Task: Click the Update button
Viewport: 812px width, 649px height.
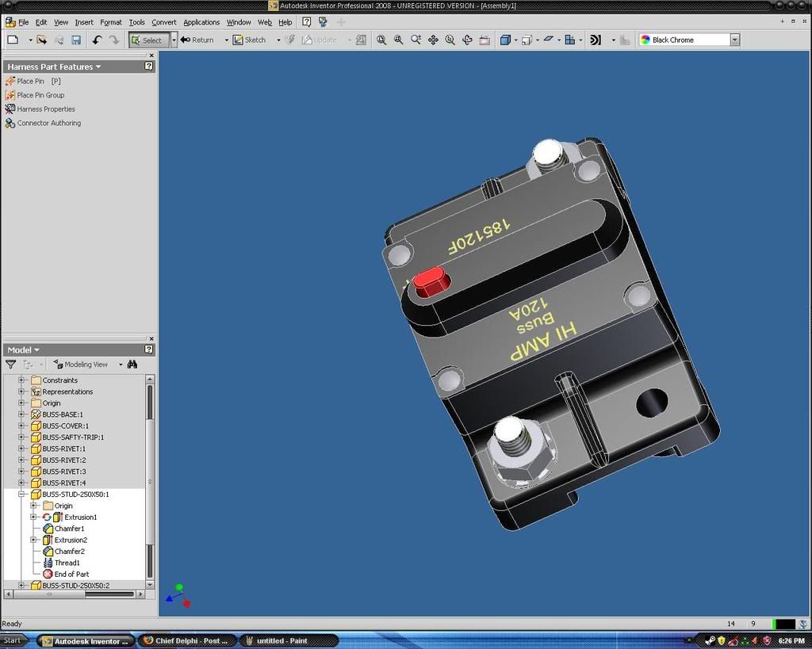Action: (x=320, y=40)
